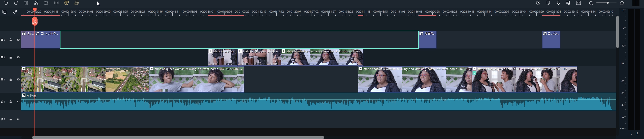Click the Undo arrow icon

6,3
